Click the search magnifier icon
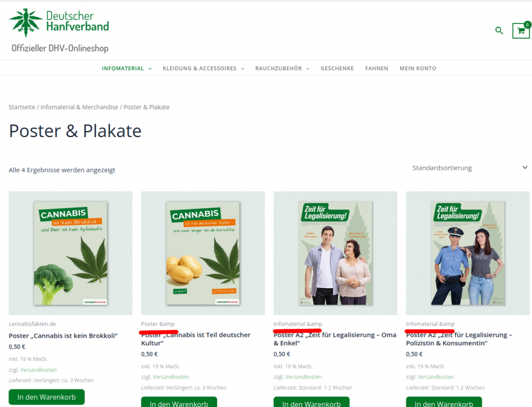This screenshot has height=407, width=532. point(499,31)
